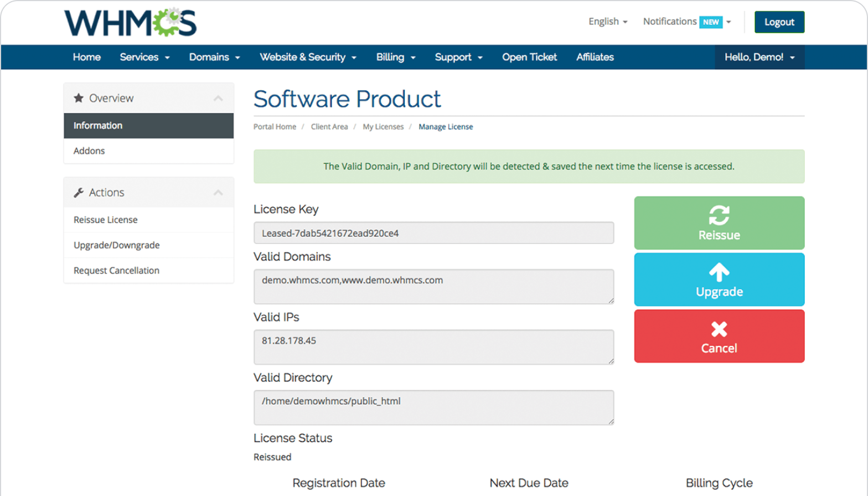The width and height of the screenshot is (868, 496).
Task: Click the Upgrade up-arrow icon
Action: tap(719, 272)
